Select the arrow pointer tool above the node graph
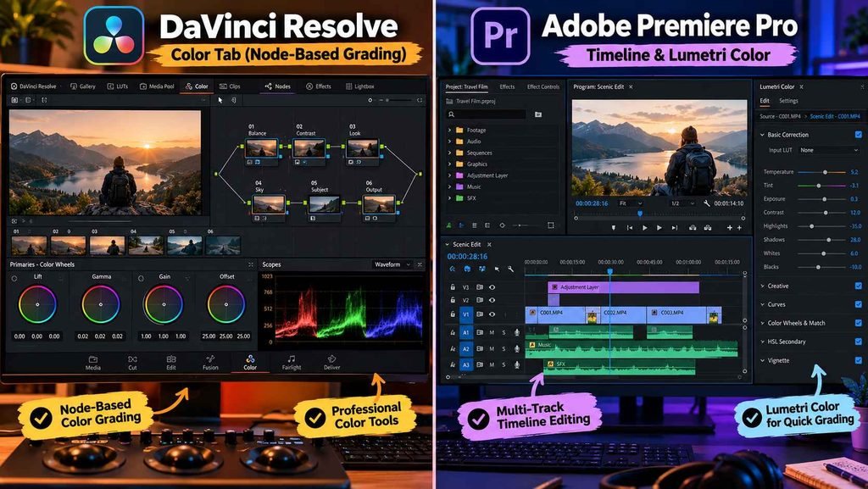This screenshot has width=868, height=489. (x=220, y=100)
